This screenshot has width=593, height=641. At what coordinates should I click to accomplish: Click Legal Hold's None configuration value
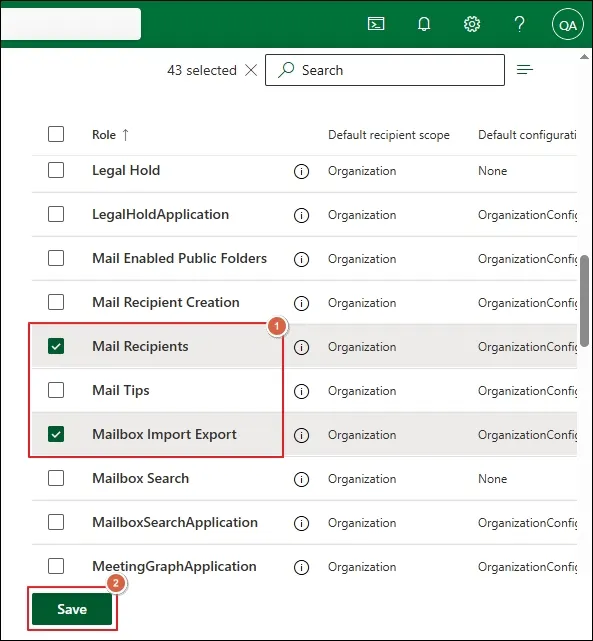[x=492, y=171]
